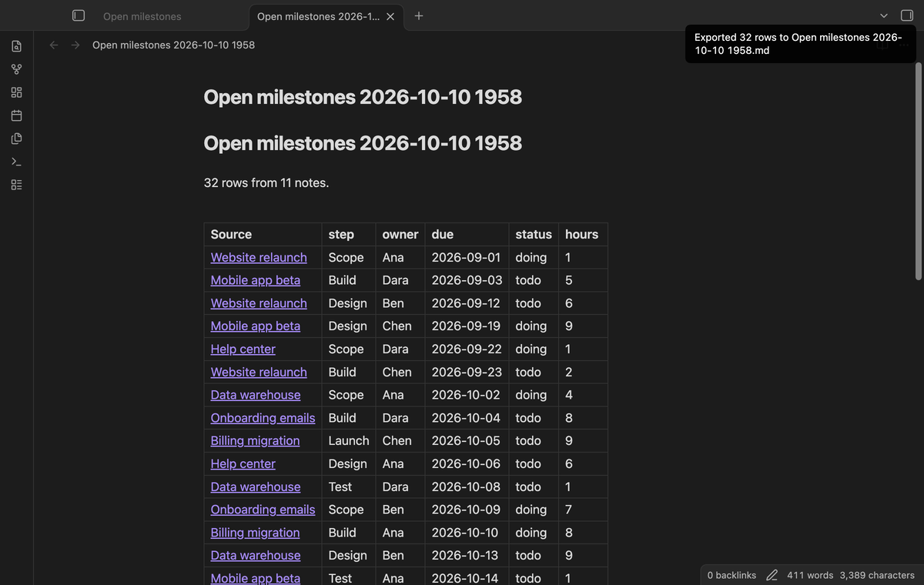Open Data warehouse link due 2026-10-13
924x585 pixels.
click(256, 556)
